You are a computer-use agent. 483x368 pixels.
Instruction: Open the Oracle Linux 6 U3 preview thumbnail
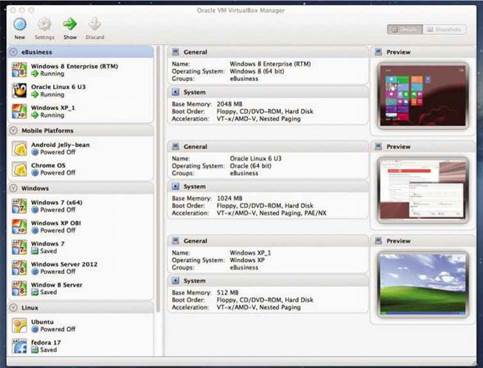click(x=423, y=190)
